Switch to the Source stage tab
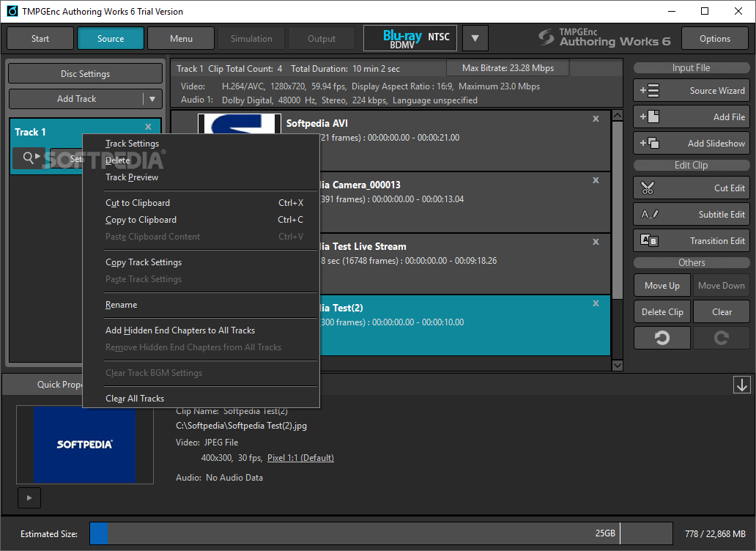The width and height of the screenshot is (756, 551). [x=111, y=38]
